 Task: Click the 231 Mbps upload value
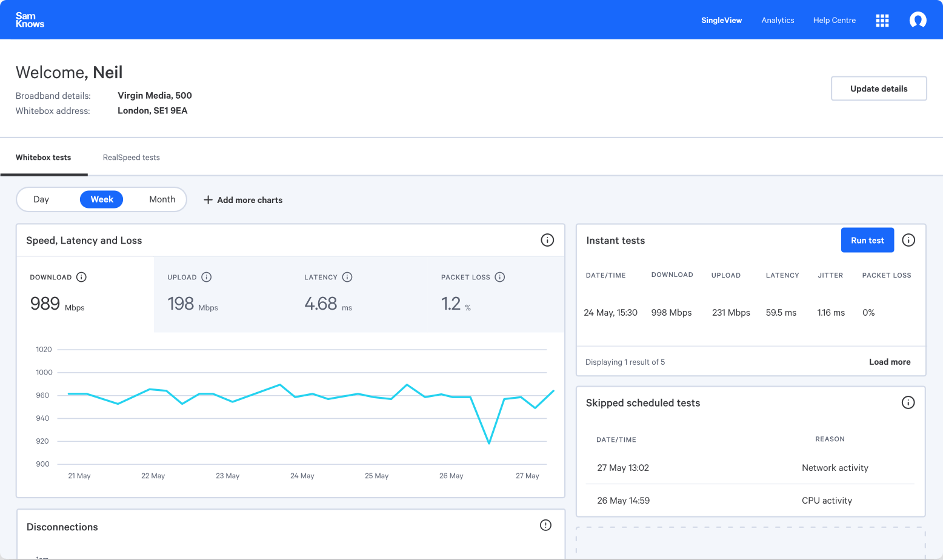731,313
